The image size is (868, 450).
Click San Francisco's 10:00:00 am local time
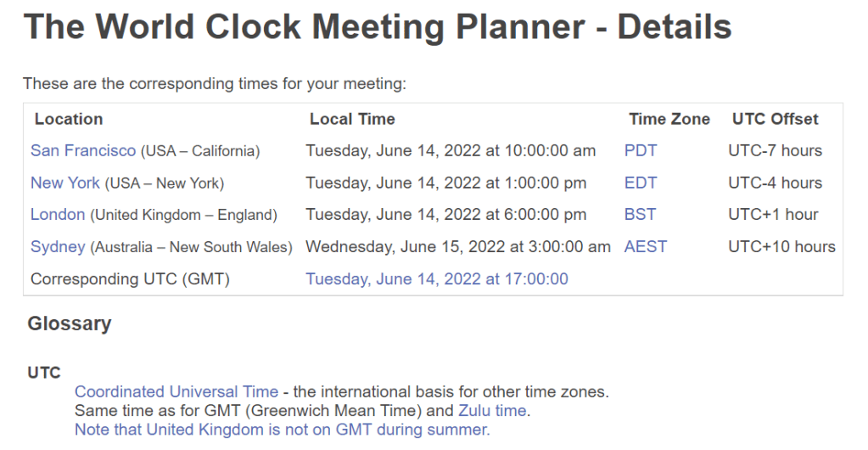click(451, 151)
